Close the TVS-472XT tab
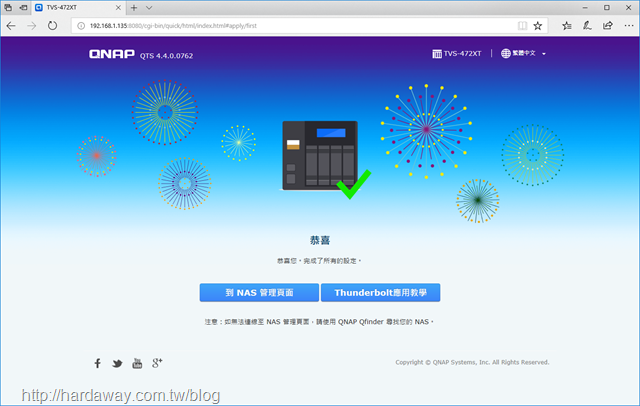Image resolution: width=640 pixels, height=406 pixels. click(118, 7)
